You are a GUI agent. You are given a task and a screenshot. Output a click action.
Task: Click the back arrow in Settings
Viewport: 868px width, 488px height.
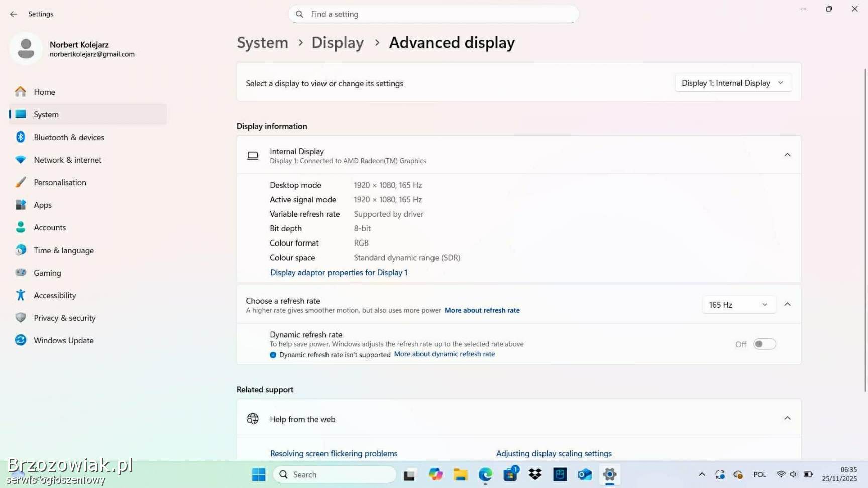click(x=14, y=14)
